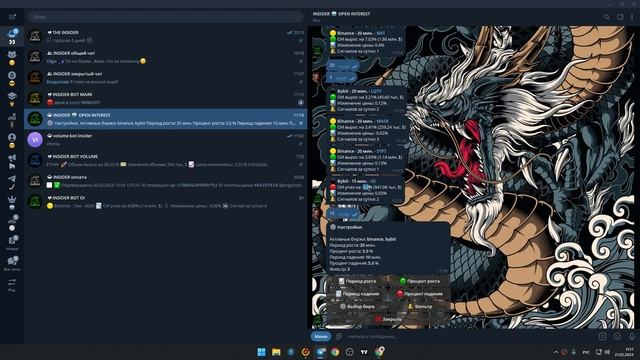
Task: Toggle the right info side panel
Action: (620, 17)
